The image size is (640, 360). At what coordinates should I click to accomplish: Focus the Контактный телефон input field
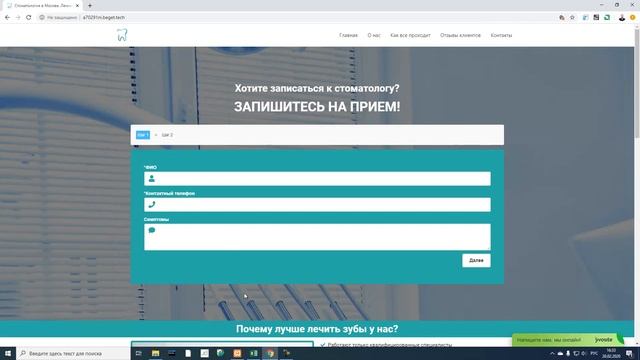pyautogui.click(x=317, y=204)
